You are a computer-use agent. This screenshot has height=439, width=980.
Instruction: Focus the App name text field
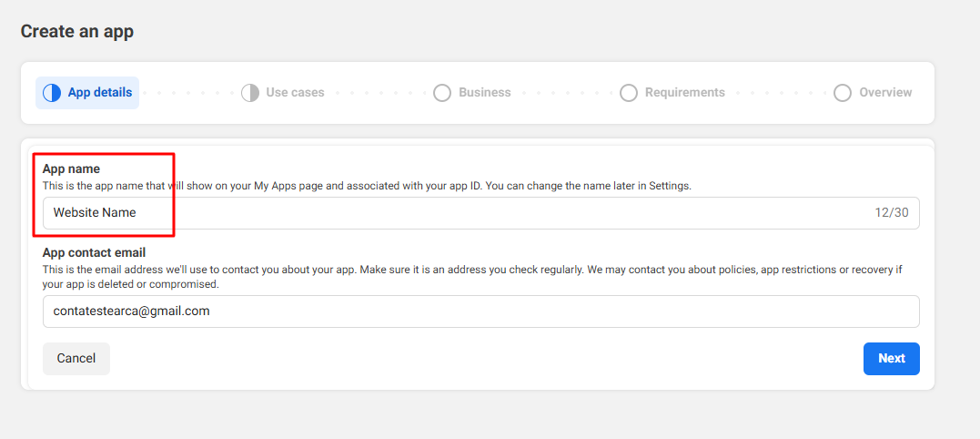pyautogui.click(x=455, y=213)
